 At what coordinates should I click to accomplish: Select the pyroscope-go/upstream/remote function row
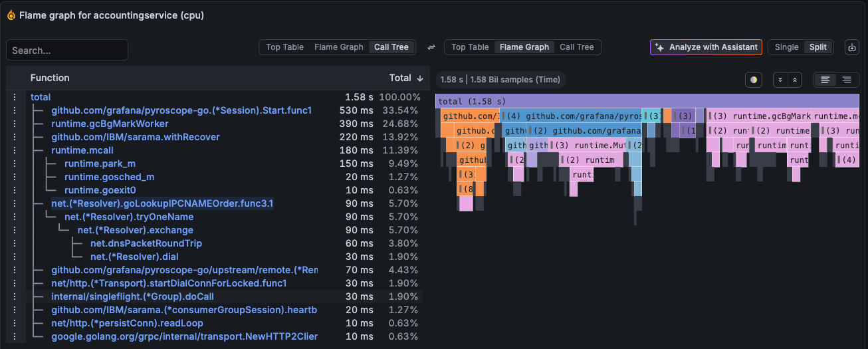[x=184, y=270]
